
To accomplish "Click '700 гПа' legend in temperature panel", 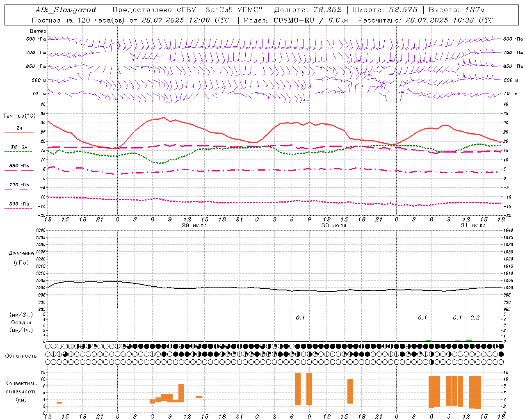I will pos(19,185).
